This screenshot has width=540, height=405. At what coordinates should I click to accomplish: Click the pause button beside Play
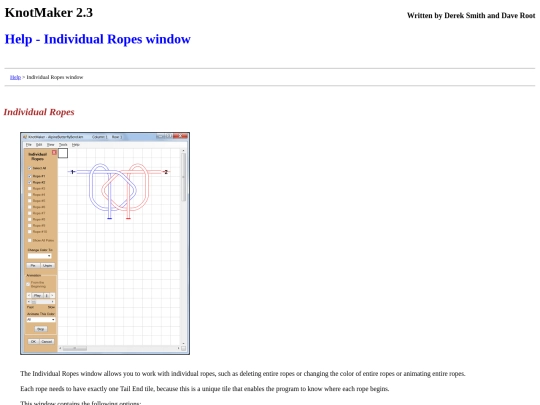(x=47, y=295)
